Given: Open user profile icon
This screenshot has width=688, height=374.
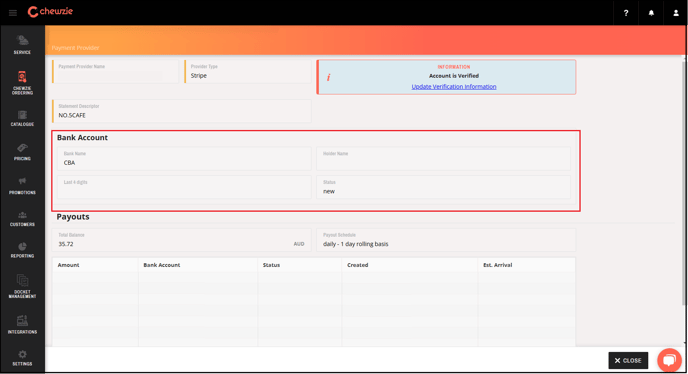Looking at the screenshot, I should click(x=676, y=13).
